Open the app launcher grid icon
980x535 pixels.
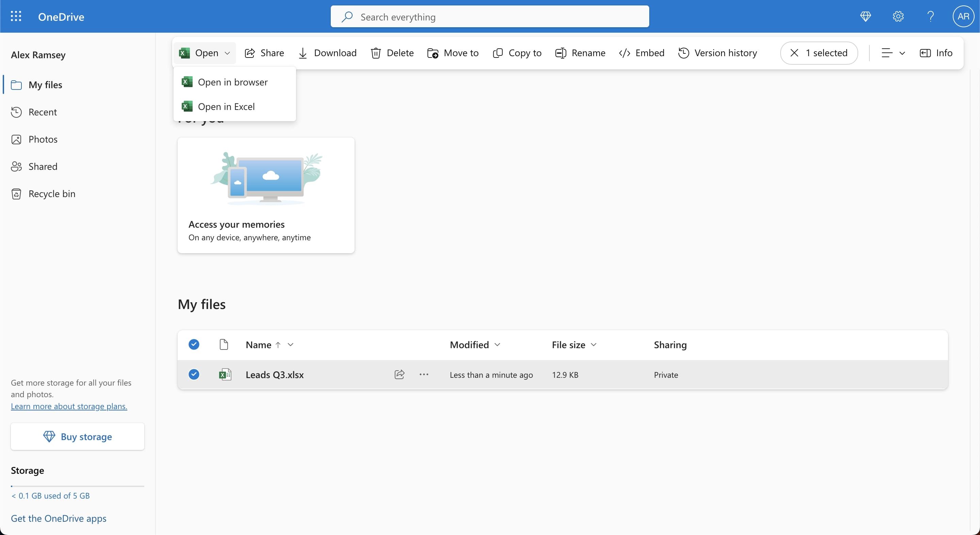[x=16, y=16]
